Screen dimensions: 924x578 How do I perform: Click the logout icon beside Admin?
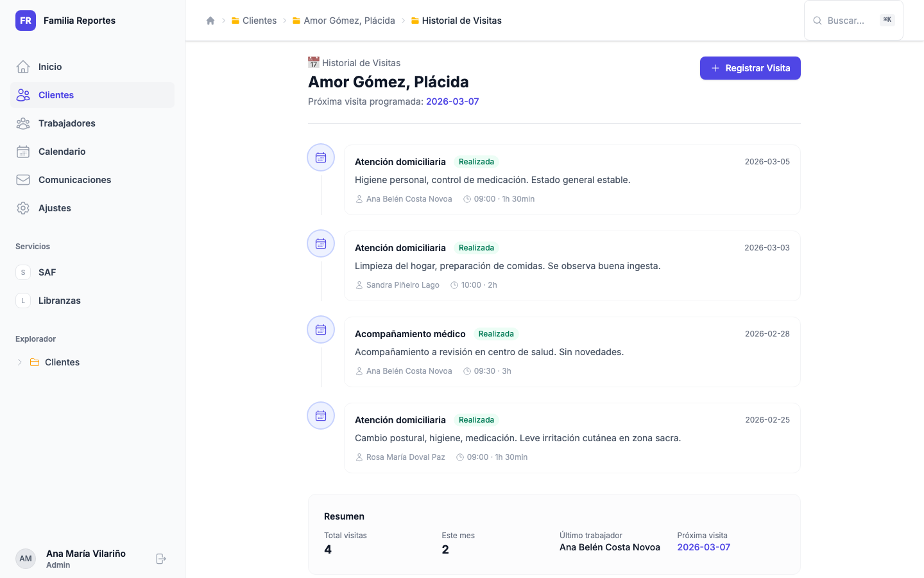pos(161,559)
